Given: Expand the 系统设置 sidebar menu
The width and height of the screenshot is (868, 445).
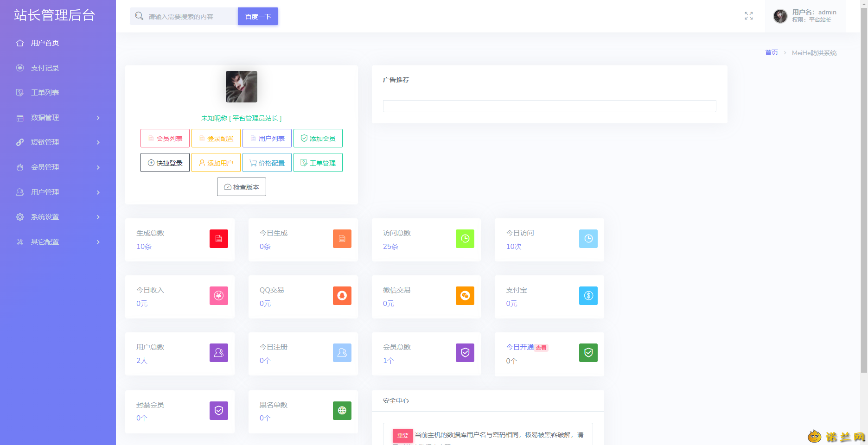Looking at the screenshot, I should click(x=58, y=217).
